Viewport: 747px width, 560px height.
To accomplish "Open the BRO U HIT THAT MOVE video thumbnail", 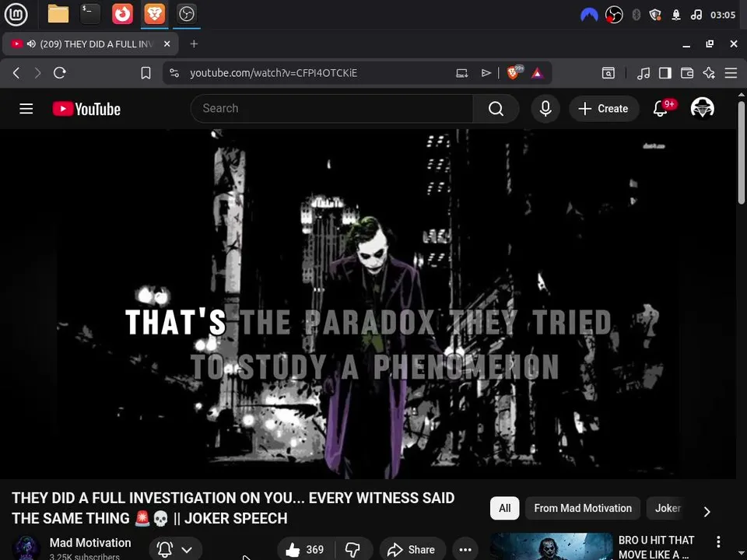I will 552,547.
